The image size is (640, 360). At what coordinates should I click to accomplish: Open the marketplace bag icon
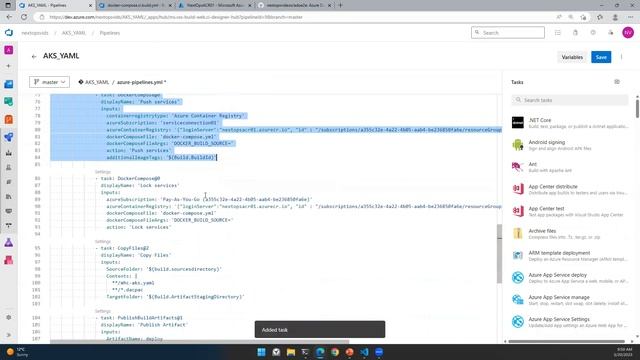pos(575,33)
